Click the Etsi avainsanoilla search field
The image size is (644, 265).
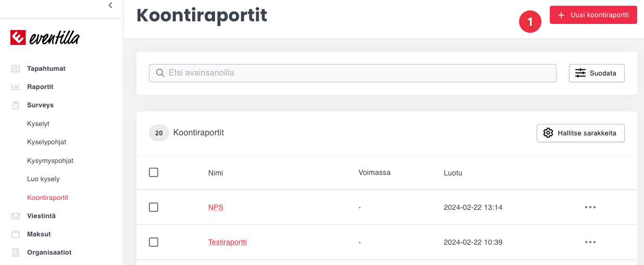click(352, 73)
